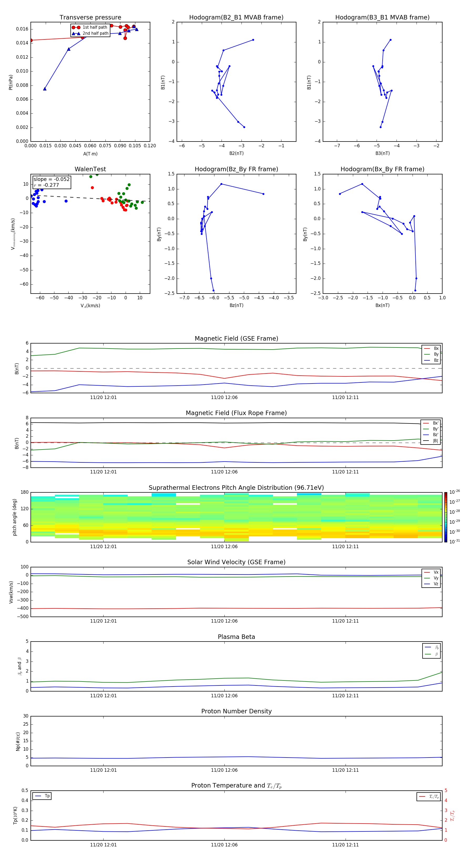Image resolution: width=473 pixels, height=868 pixels.
Task: Click the 'Hodogram(B3_B1 MVAB frame)' title
Action: 382,18
